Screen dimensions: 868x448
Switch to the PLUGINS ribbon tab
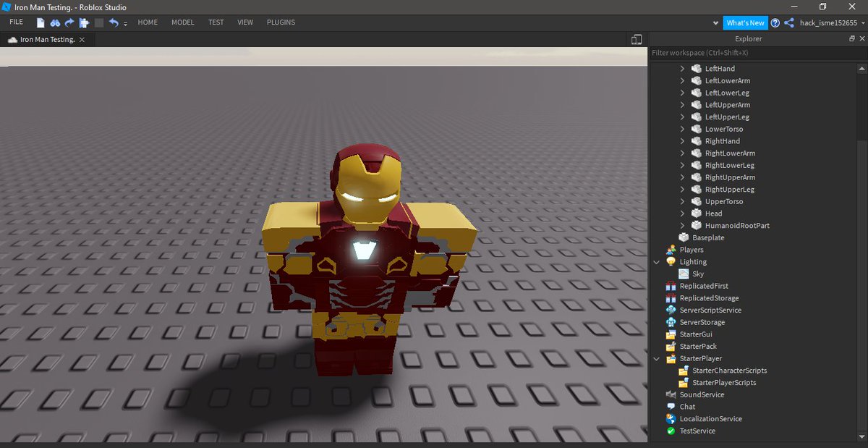point(281,22)
